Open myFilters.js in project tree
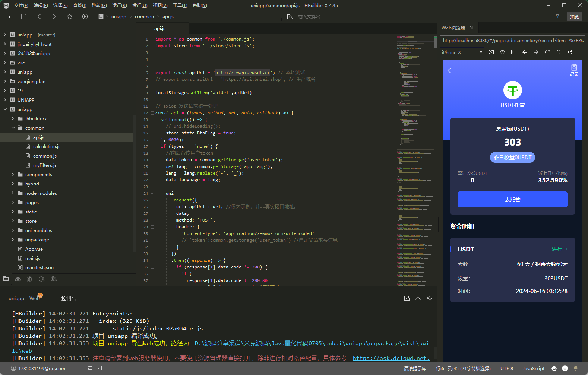Viewport: 588px width, 375px height. [45, 165]
